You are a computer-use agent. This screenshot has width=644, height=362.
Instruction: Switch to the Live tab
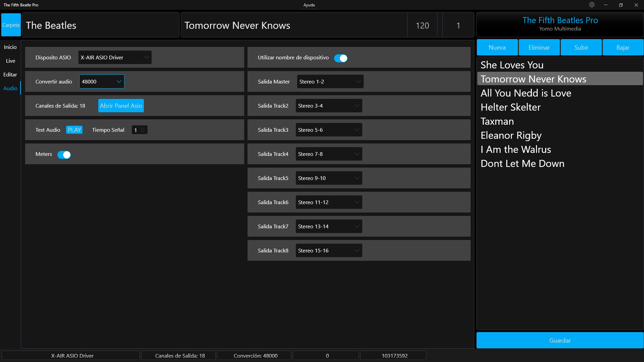(x=10, y=61)
